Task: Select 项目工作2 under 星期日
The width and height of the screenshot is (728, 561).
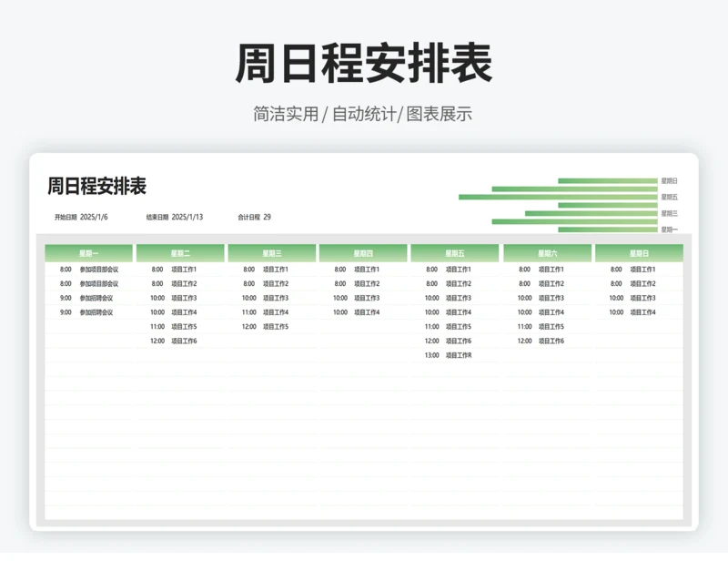Action: [x=643, y=283]
